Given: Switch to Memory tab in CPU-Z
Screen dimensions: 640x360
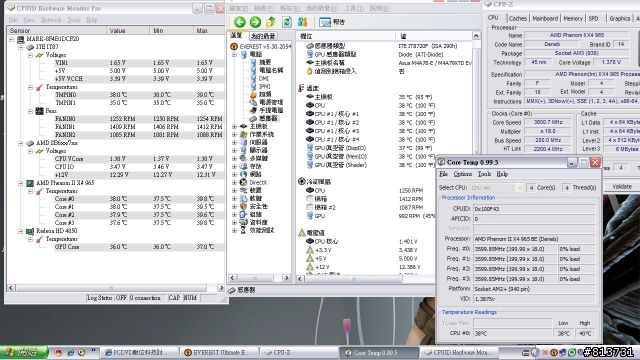Looking at the screenshot, I should pyautogui.click(x=573, y=18).
